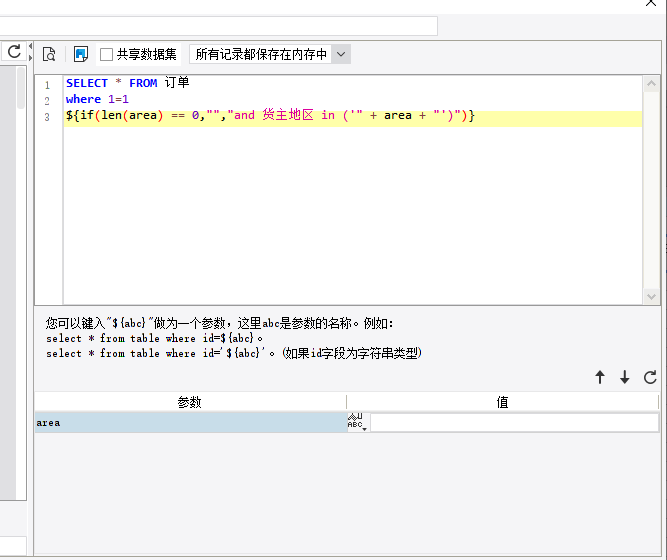Open the 所有记录都保存在内存中 dropdown

[270, 54]
